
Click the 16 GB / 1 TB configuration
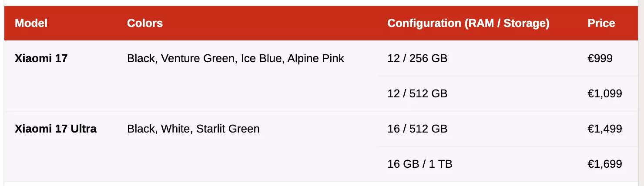[420, 164]
